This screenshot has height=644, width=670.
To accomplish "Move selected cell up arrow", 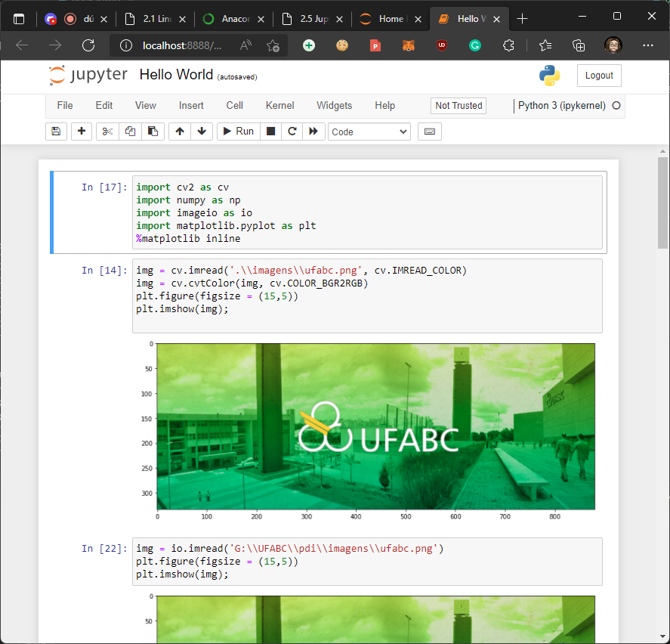I will pos(180,132).
